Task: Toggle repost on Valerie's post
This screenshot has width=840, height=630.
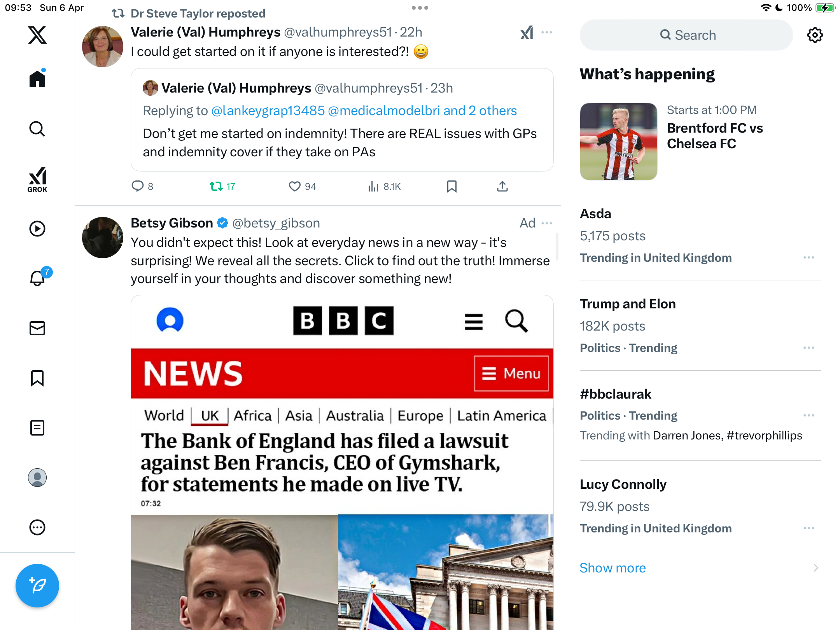Action: [x=222, y=187]
